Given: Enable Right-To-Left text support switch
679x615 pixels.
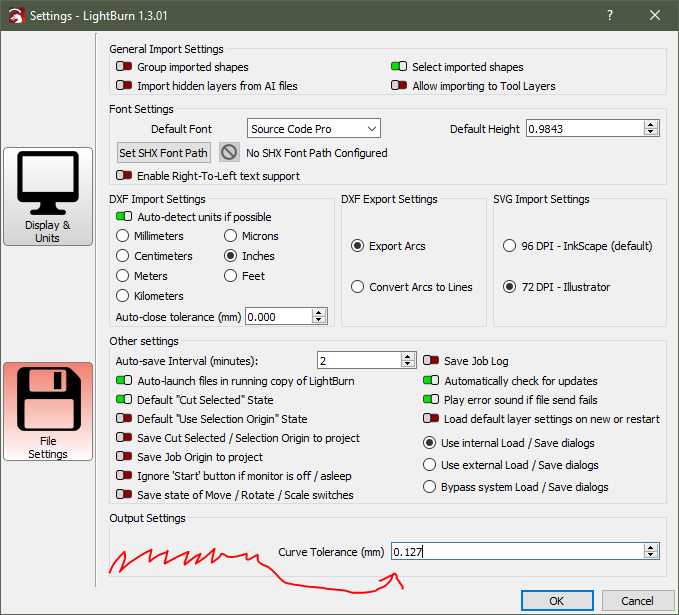Looking at the screenshot, I should pos(124,175).
